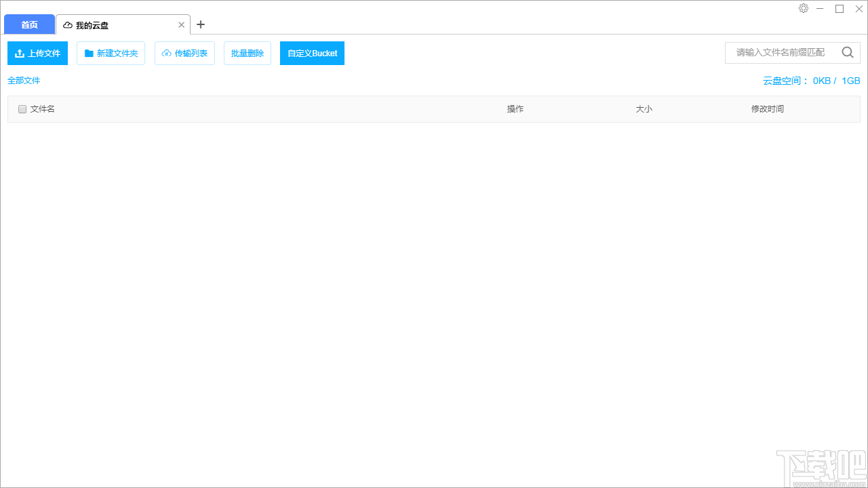868x488 pixels.
Task: Close the application window
Action: tap(859, 8)
